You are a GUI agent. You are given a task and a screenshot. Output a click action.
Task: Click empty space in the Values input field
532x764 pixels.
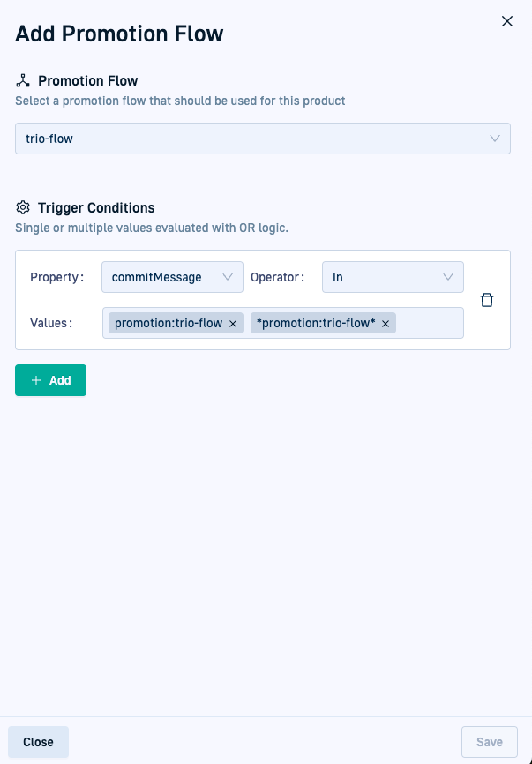(429, 323)
